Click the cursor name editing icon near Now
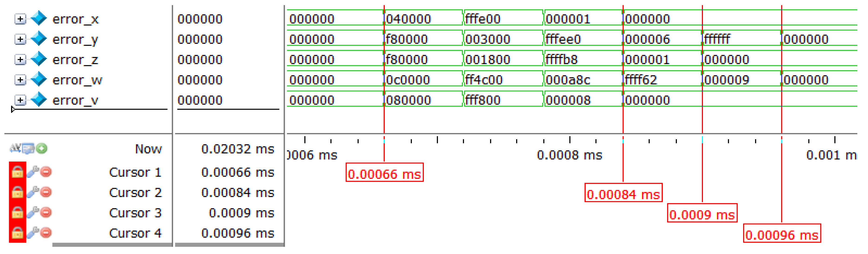This screenshot has width=868, height=254. pos(15,148)
